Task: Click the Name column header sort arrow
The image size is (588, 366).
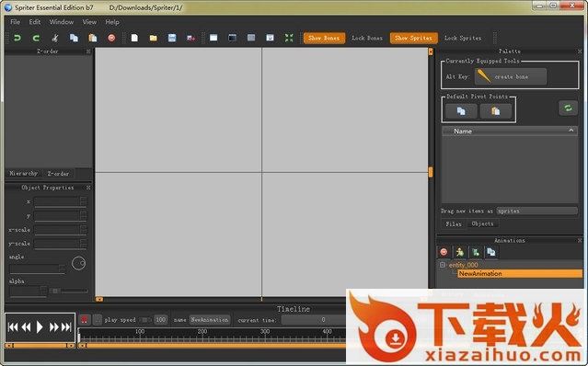Action: coord(571,131)
